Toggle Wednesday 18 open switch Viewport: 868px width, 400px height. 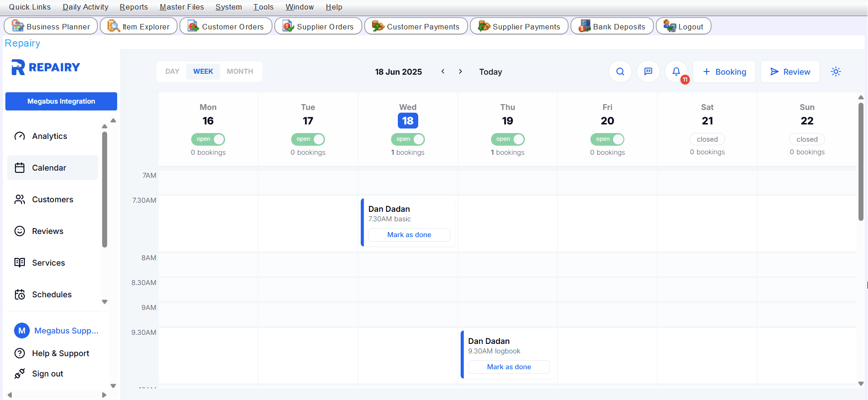pos(408,139)
